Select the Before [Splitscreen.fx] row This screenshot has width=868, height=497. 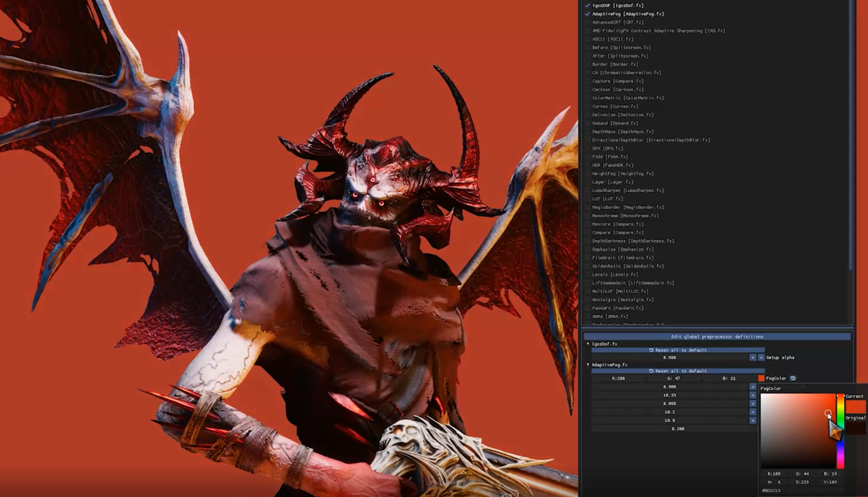coord(622,48)
